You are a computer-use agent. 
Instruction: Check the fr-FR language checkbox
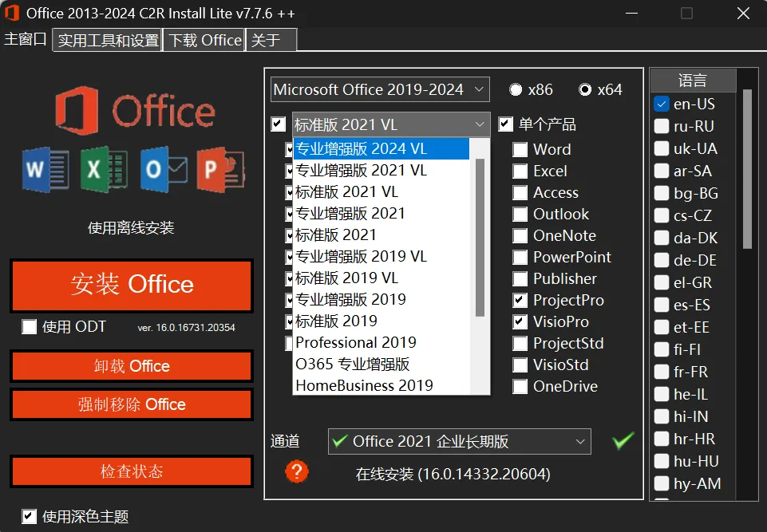[x=662, y=372]
